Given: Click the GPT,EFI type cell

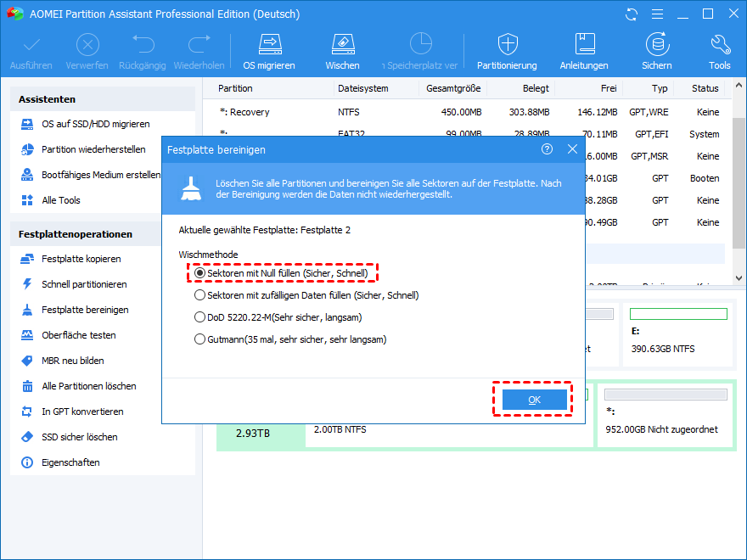Looking at the screenshot, I should 651,134.
